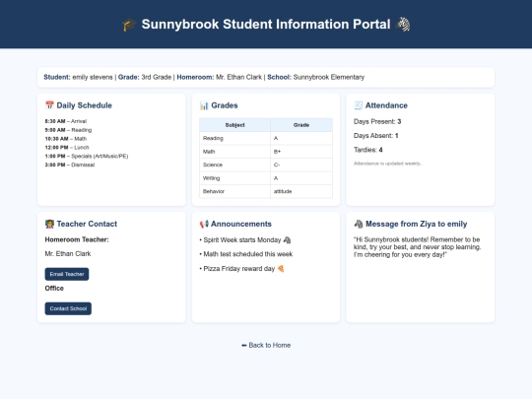This screenshot has height=399, width=532.
Task: Click Ziya's message text to students
Action: click(x=417, y=247)
